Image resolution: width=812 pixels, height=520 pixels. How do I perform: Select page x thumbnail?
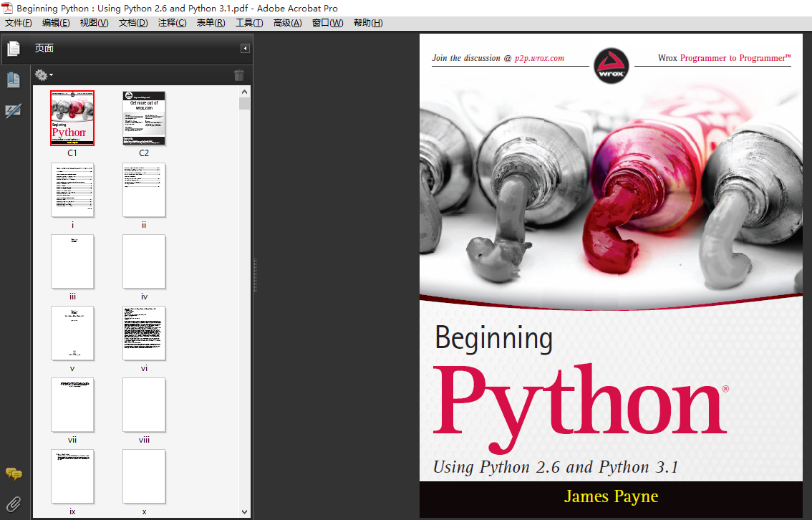click(144, 476)
